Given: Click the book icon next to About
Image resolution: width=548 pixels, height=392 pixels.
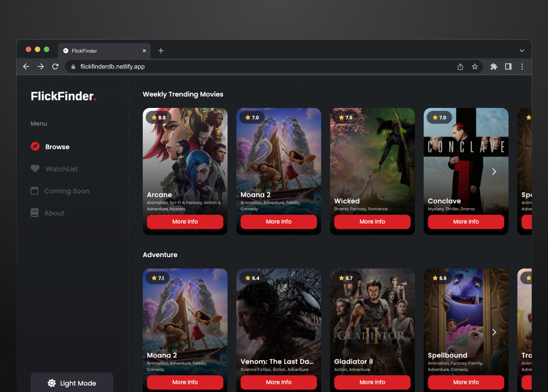Looking at the screenshot, I should [x=35, y=213].
